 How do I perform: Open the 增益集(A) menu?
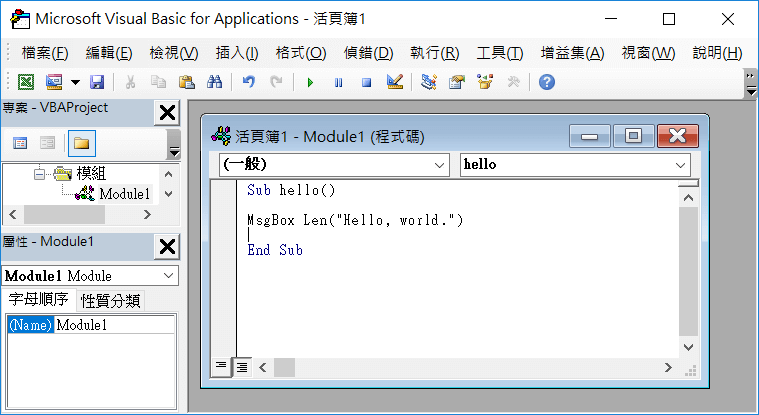point(572,53)
